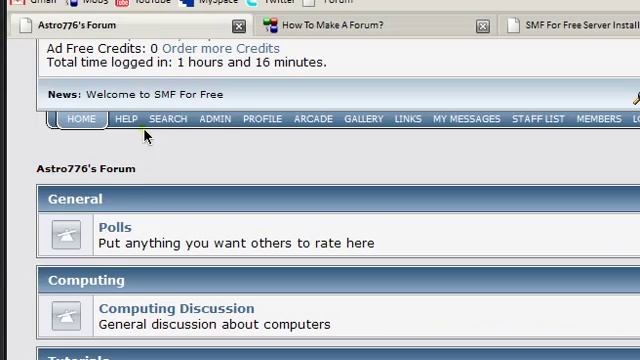Image resolution: width=640 pixels, height=360 pixels.
Task: Open LINKS in the forum menu
Action: [408, 119]
